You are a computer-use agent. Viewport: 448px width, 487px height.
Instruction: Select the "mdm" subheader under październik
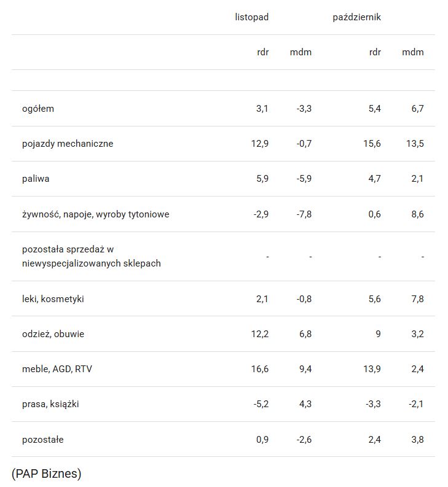[412, 52]
